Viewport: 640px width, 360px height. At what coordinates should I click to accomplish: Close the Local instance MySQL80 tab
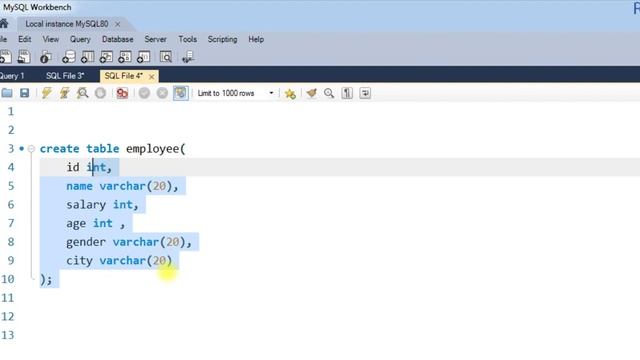coord(118,24)
